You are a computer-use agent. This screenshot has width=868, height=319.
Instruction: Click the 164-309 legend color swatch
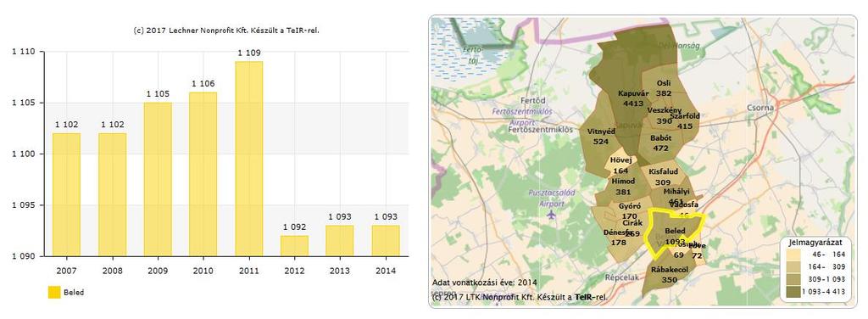tap(793, 267)
